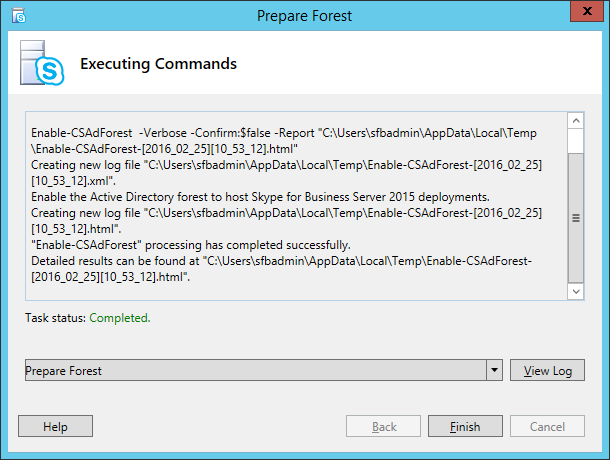The width and height of the screenshot is (610, 460).
Task: Click the grayed Back button
Action: (383, 426)
